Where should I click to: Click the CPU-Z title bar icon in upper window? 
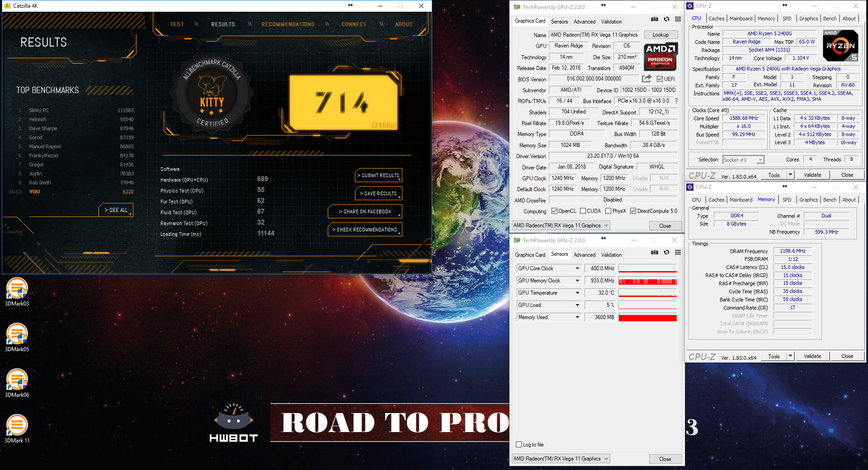coord(690,6)
